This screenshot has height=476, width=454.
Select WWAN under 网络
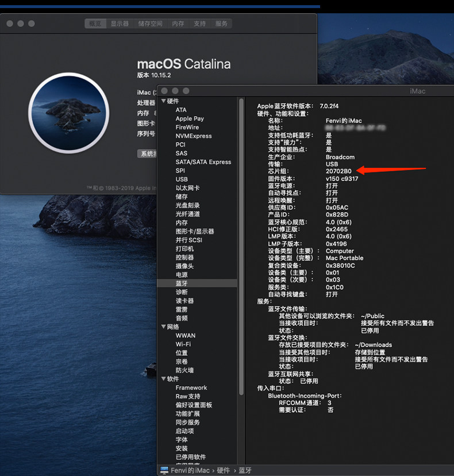click(x=186, y=336)
